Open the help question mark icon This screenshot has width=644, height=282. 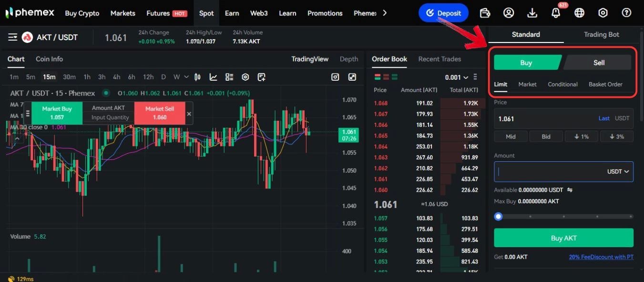(x=627, y=13)
